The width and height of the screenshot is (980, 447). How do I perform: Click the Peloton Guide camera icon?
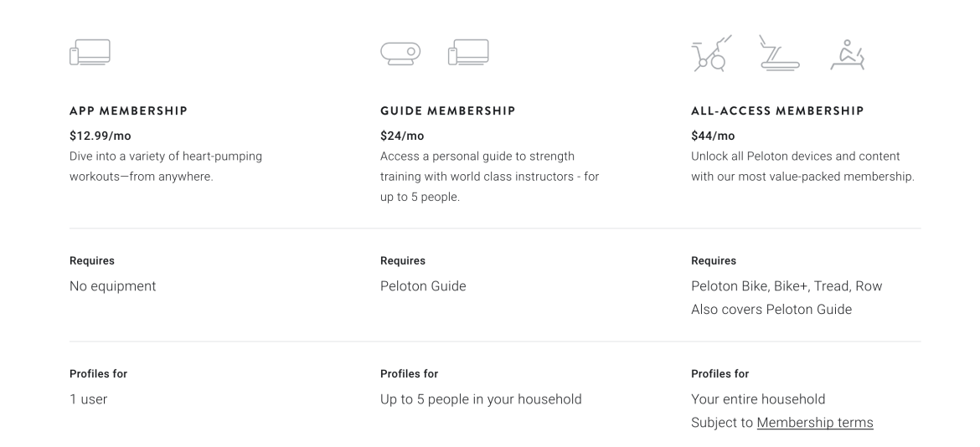coord(400,54)
